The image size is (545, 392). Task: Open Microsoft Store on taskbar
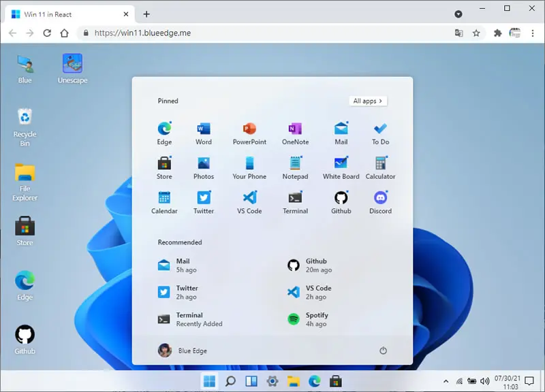[335, 381]
